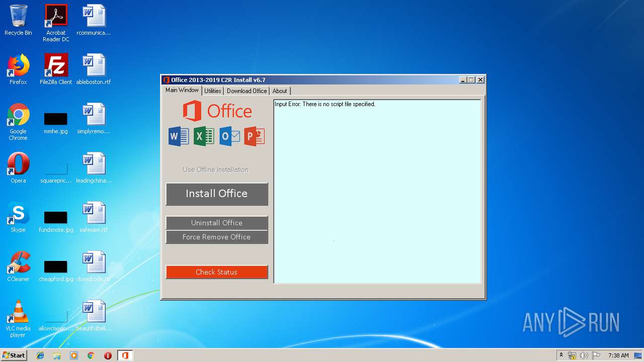The image size is (644, 362).
Task: Click the Excel icon in installer
Action: 204,136
